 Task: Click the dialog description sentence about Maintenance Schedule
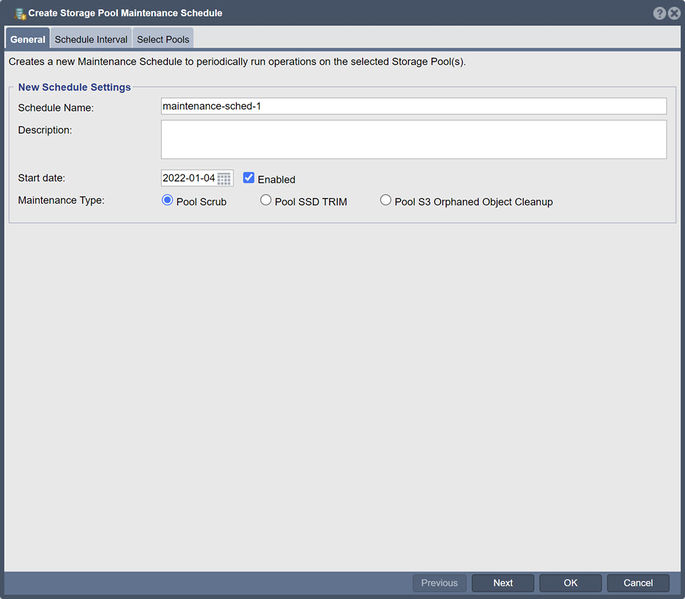[237, 62]
